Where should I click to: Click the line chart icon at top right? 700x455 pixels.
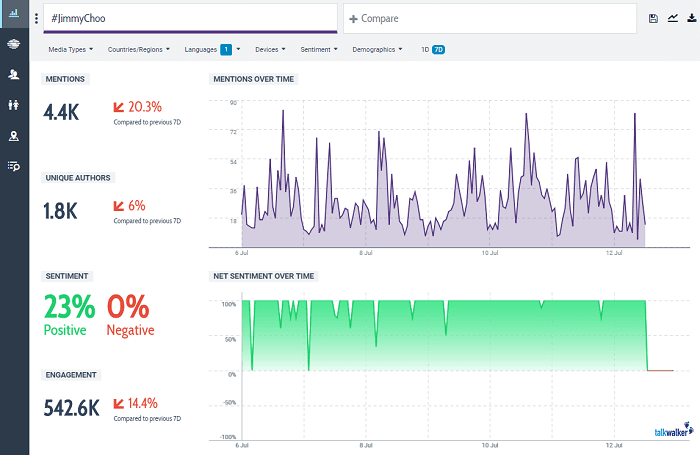(x=673, y=19)
